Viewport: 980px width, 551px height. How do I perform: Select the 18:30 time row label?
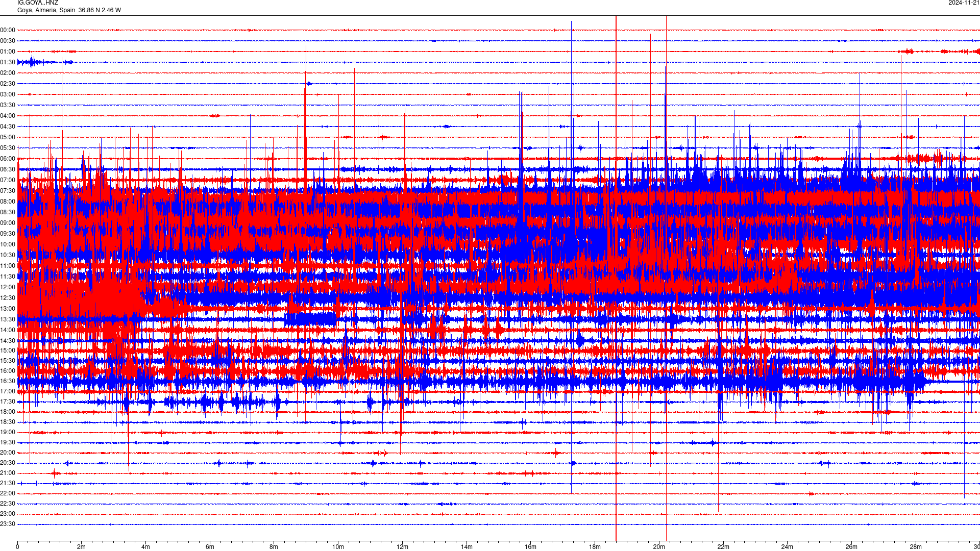[8, 422]
